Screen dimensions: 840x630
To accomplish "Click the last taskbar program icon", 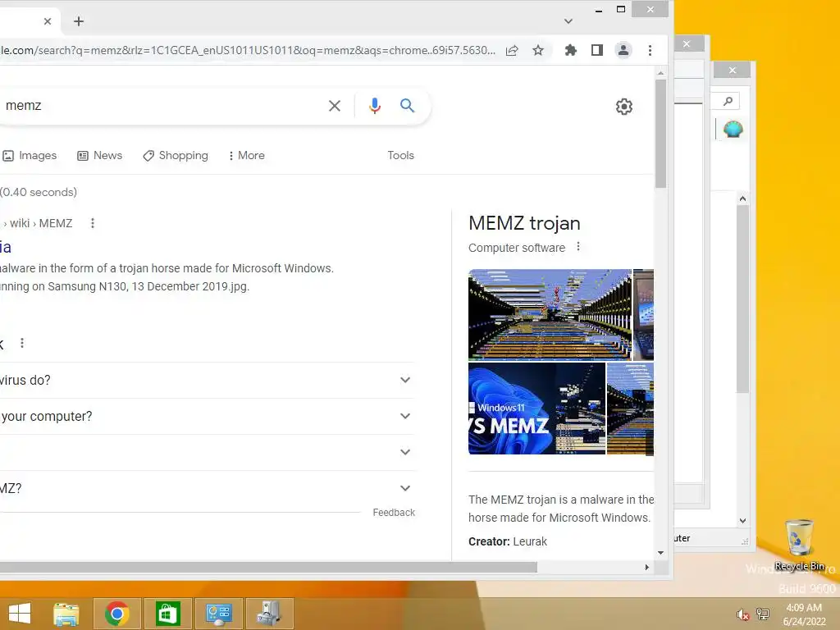I will (269, 614).
